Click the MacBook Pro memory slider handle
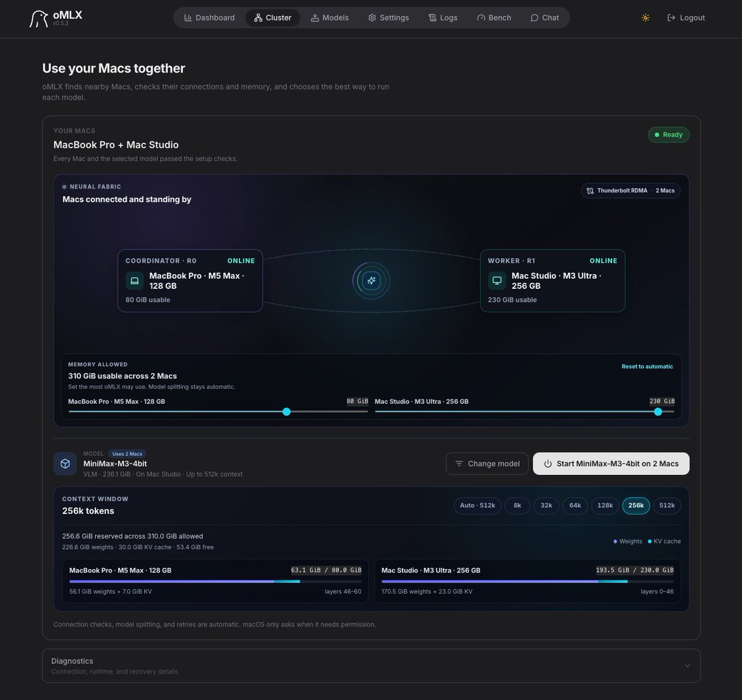 click(x=286, y=412)
